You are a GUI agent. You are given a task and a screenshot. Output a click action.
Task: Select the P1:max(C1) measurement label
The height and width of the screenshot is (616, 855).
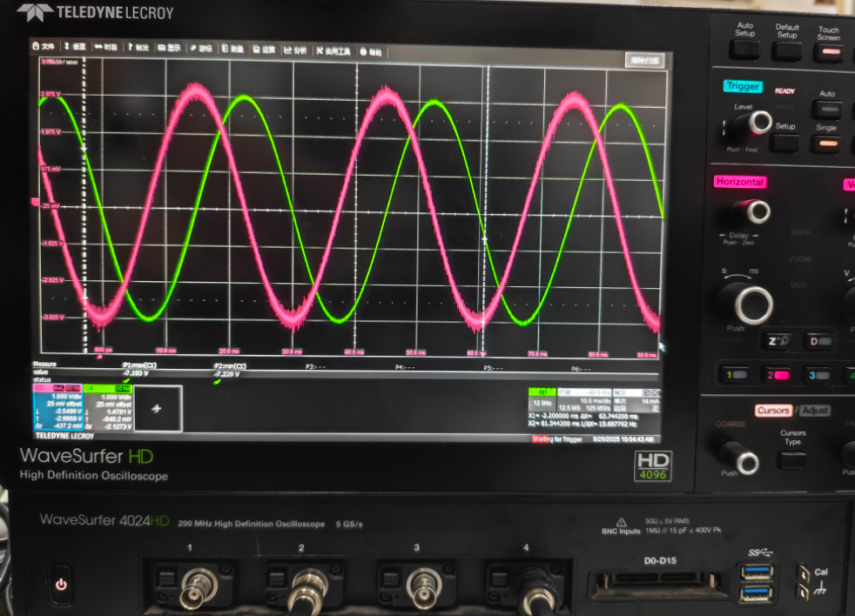(139, 365)
